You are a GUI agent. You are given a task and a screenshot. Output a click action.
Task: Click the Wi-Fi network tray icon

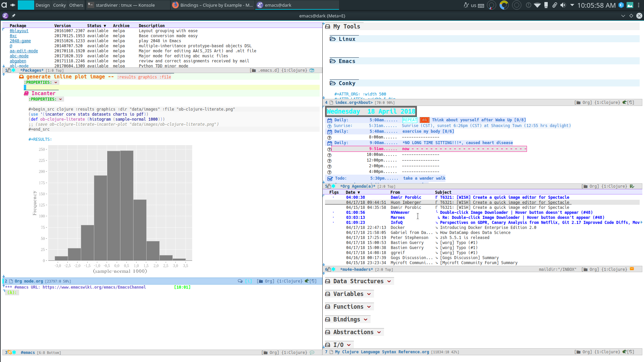pyautogui.click(x=537, y=5)
